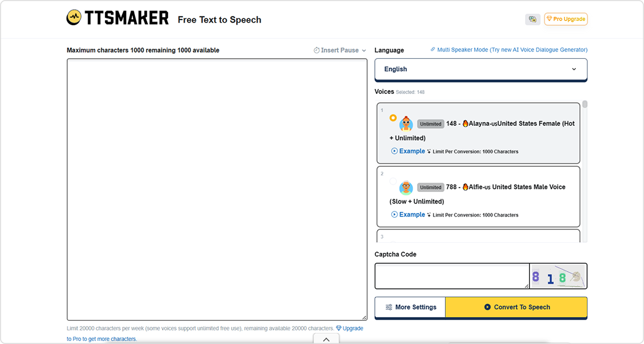This screenshot has width=644, height=344.
Task: Click the TTSMaker logo icon
Action: tap(74, 18)
